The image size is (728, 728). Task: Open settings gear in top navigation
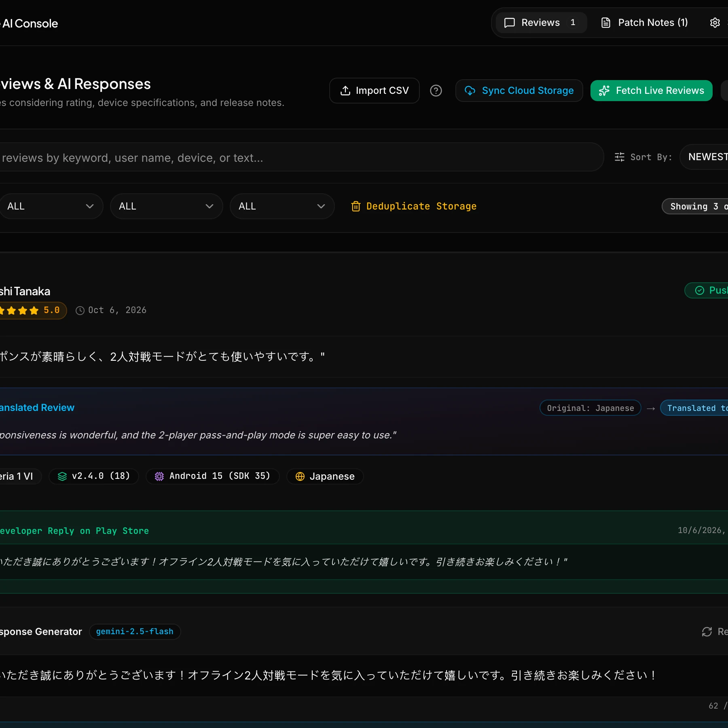click(715, 23)
